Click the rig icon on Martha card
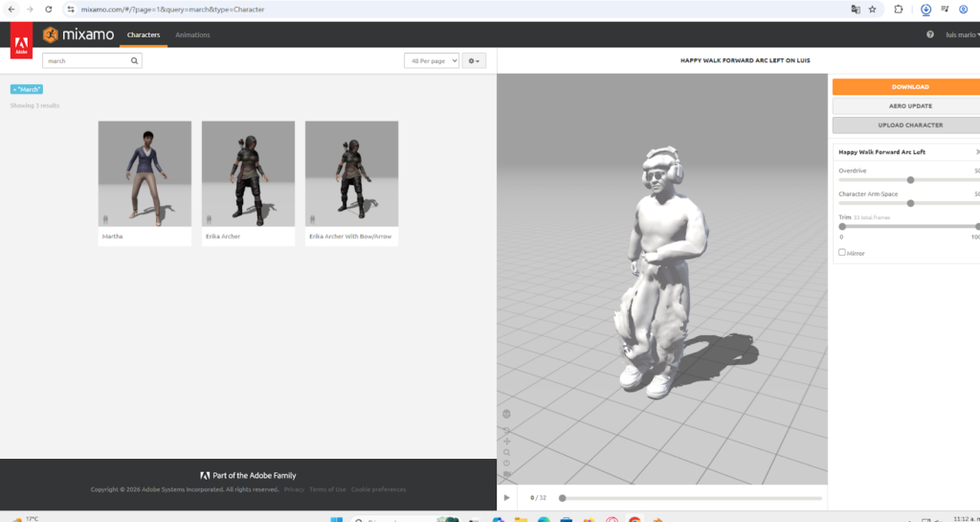 coord(105,219)
